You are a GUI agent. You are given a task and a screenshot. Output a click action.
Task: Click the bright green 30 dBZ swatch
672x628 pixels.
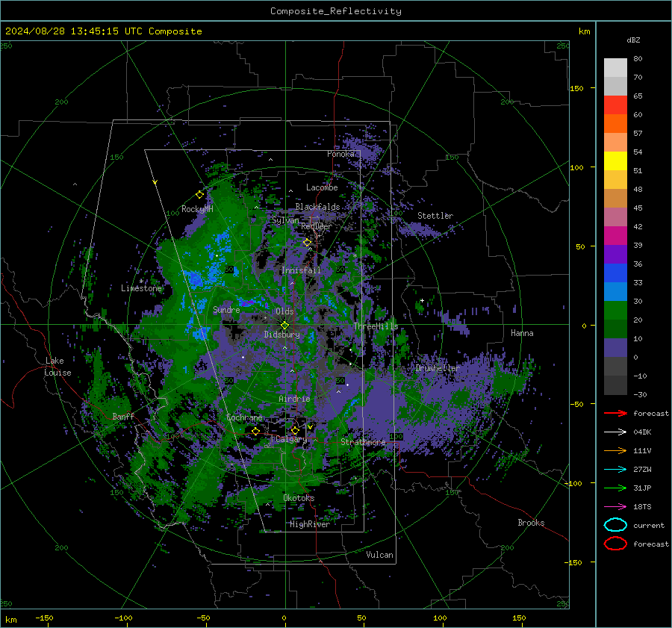pyautogui.click(x=615, y=311)
